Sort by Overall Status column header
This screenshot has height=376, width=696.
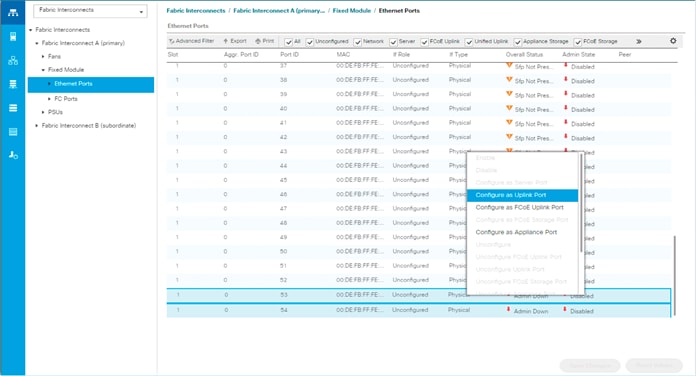(x=524, y=55)
